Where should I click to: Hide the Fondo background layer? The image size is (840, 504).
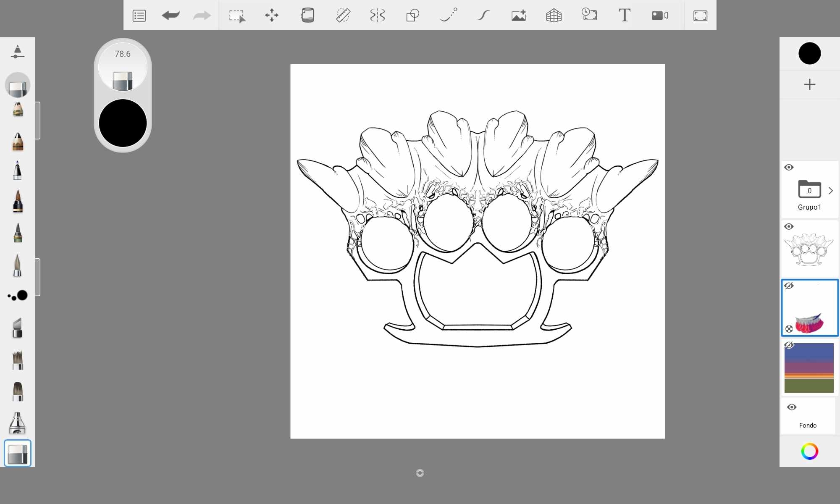792,407
